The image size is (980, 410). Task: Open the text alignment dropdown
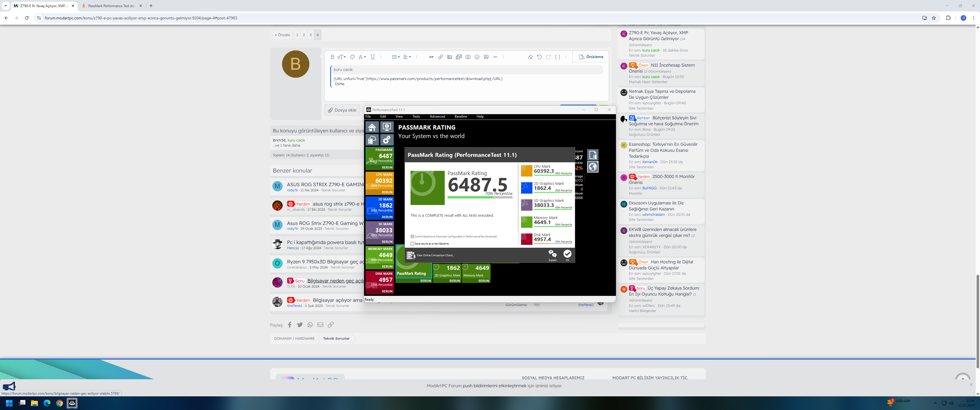(x=407, y=57)
